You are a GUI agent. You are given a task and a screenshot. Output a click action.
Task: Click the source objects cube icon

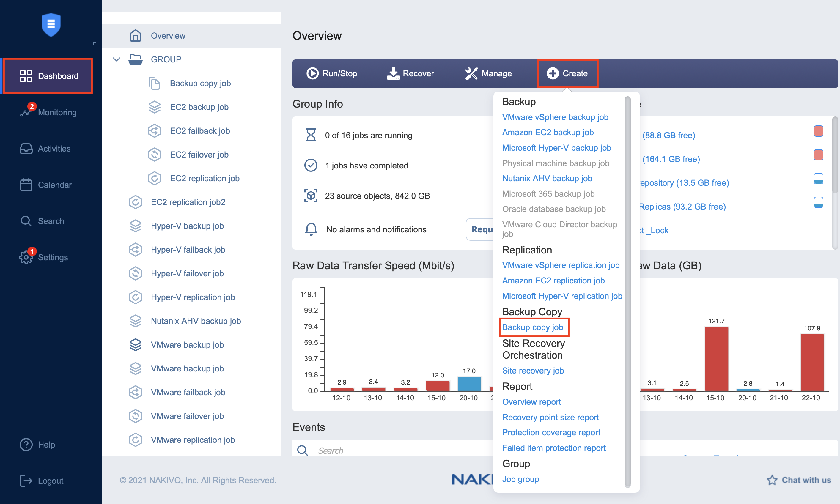point(311,196)
